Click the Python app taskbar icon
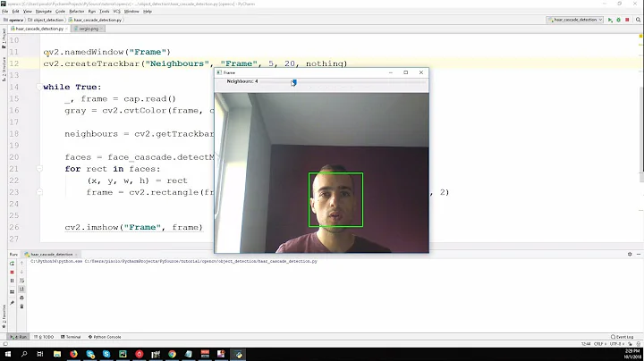644x361 pixels. [239, 354]
